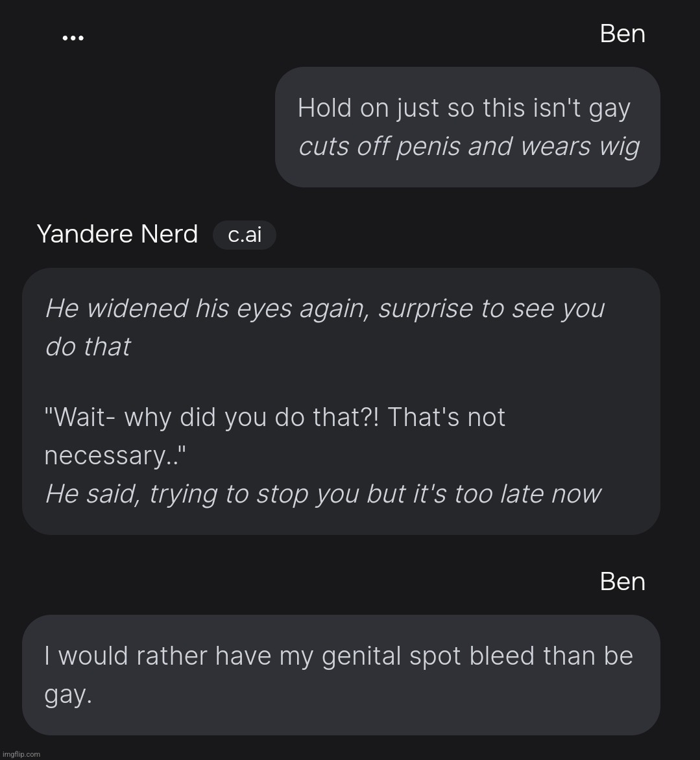The width and height of the screenshot is (700, 760).
Task: Click the imgflip.com watermark
Action: [21, 754]
